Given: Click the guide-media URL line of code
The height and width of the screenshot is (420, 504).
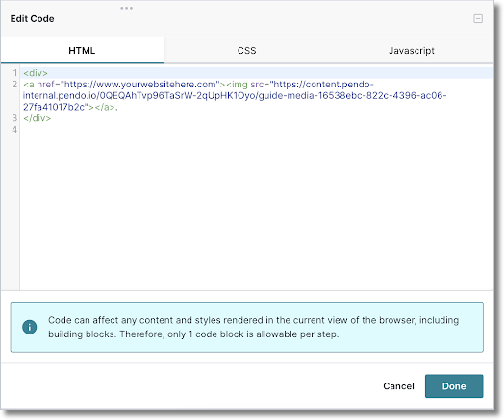Looking at the screenshot, I should (x=235, y=95).
